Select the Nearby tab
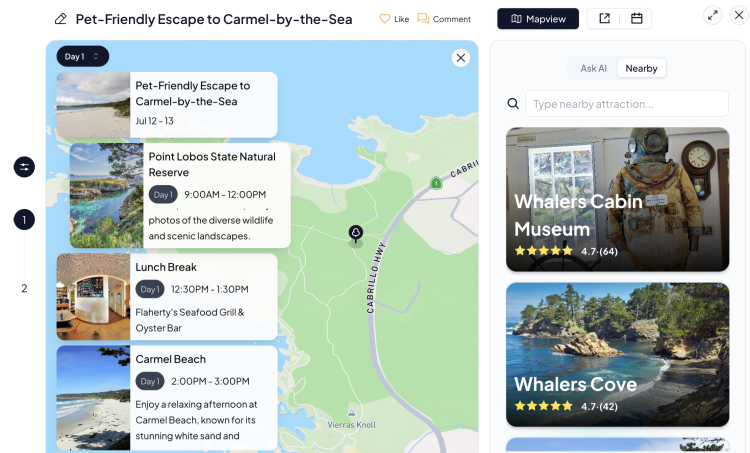 (x=641, y=68)
